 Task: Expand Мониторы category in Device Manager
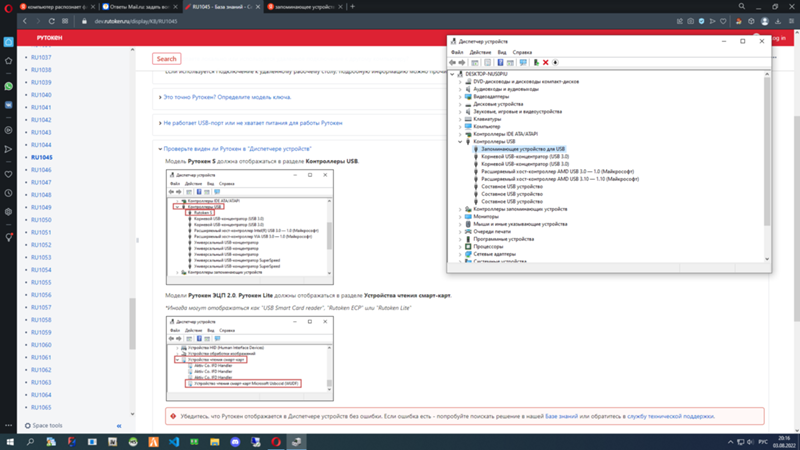[460, 216]
